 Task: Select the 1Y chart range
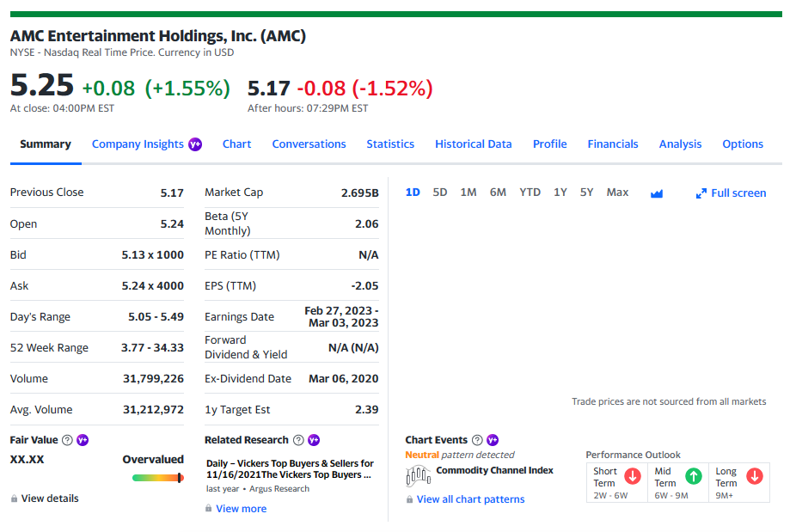[x=560, y=193]
